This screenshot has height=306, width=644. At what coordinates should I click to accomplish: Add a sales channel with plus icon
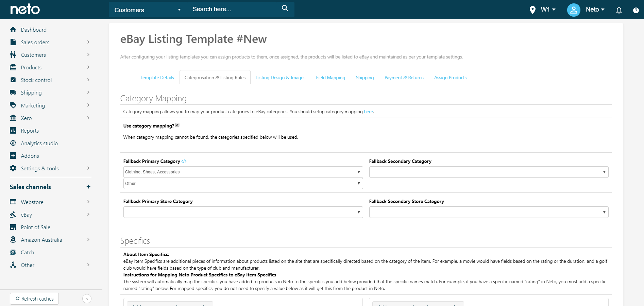coord(88,187)
